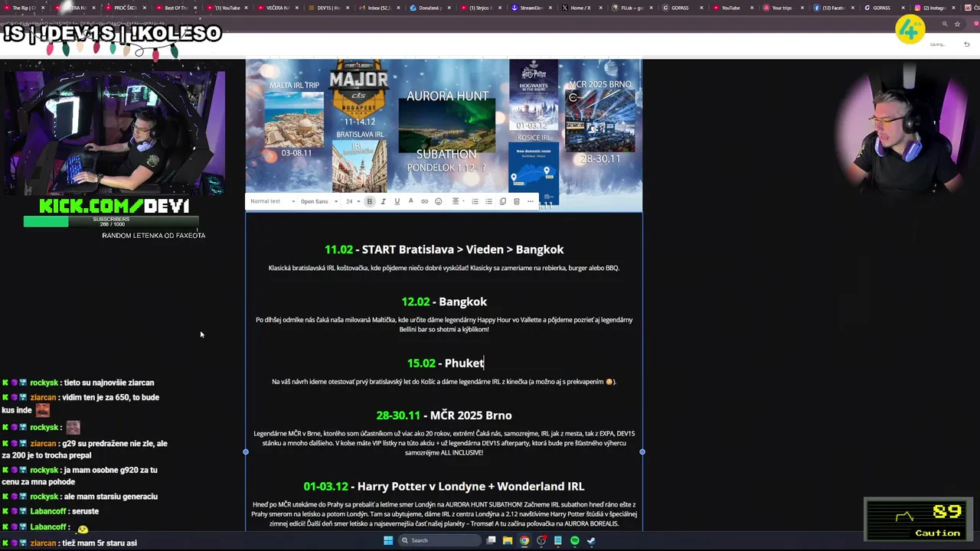Click the green subscribers progress bar

click(x=111, y=221)
